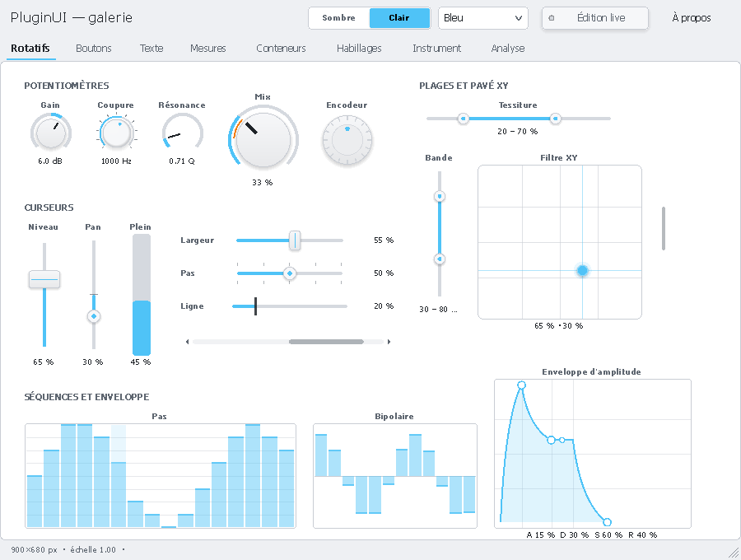The image size is (741, 560).
Task: Click the Ligne slider marker
Action: [x=256, y=306]
